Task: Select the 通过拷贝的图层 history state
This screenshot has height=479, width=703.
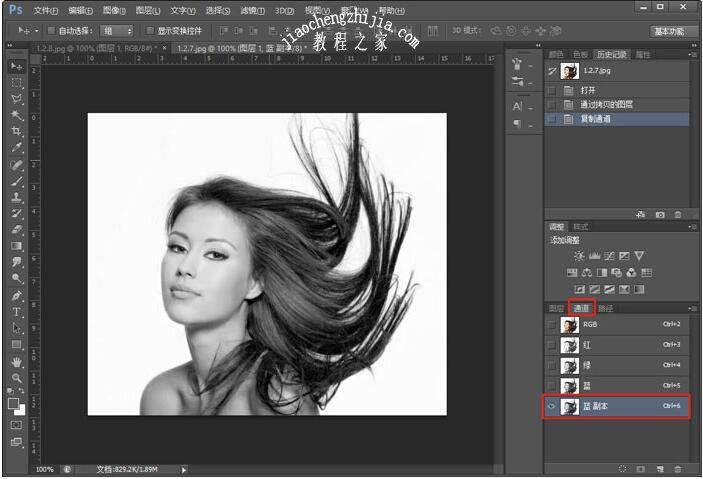Action: pos(606,104)
